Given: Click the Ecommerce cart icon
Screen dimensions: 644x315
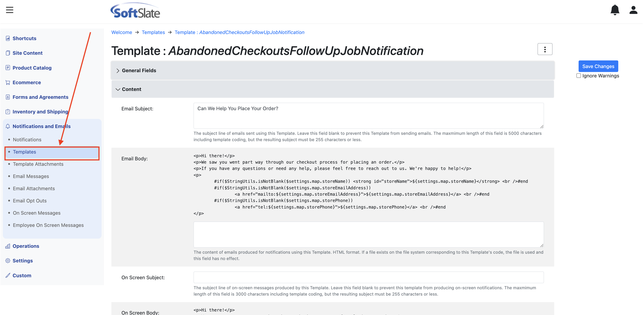Looking at the screenshot, I should 8,82.
